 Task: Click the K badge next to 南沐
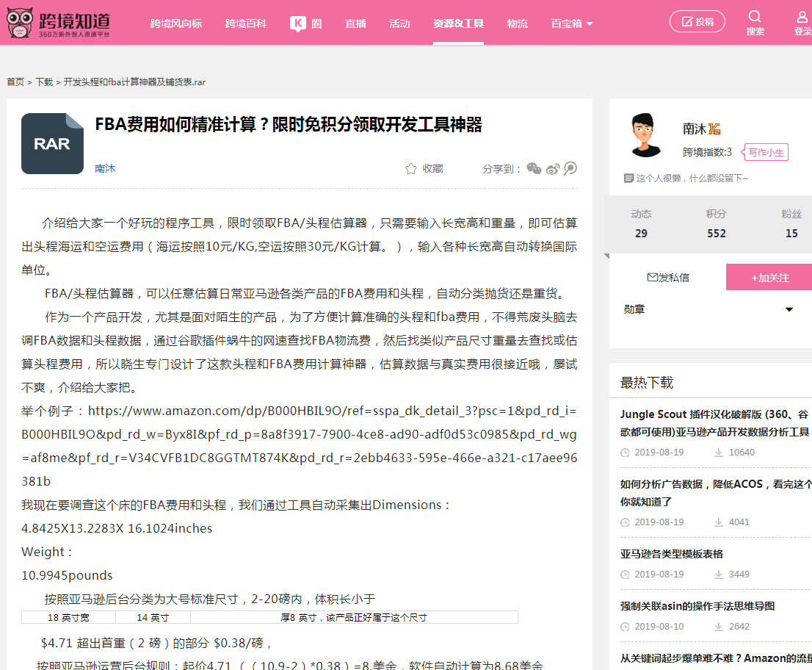tap(714, 129)
